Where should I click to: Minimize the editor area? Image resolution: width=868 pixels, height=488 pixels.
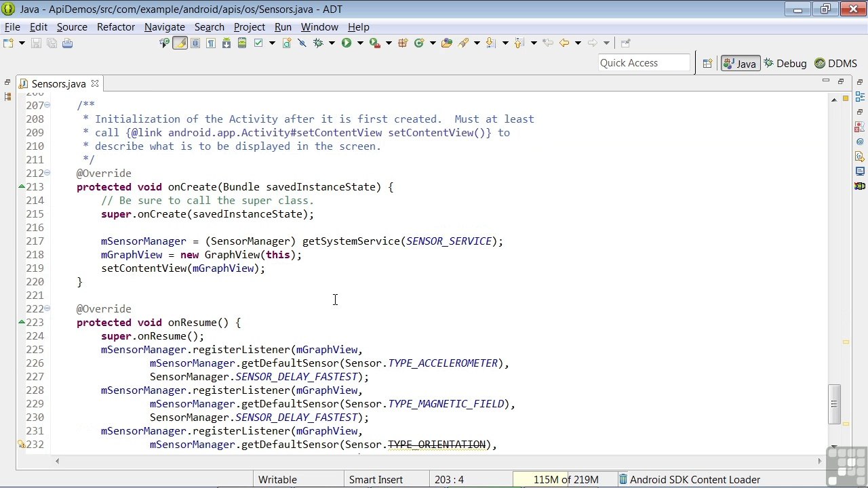point(825,81)
